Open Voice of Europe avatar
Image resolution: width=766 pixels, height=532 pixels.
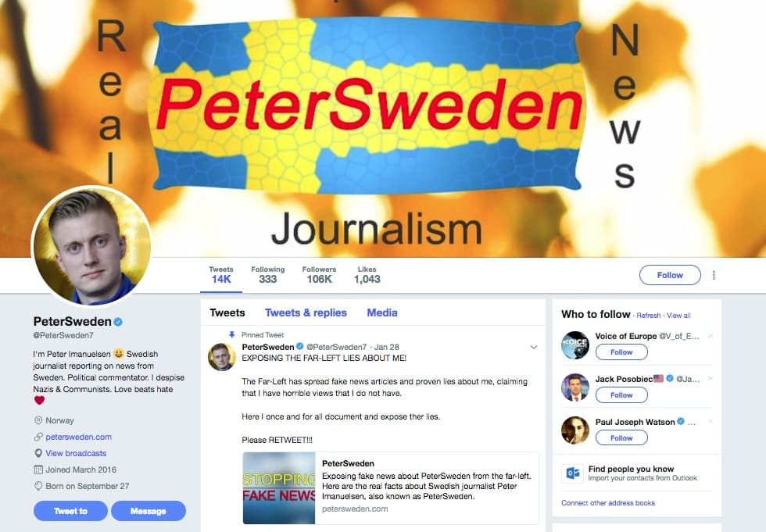tap(575, 345)
